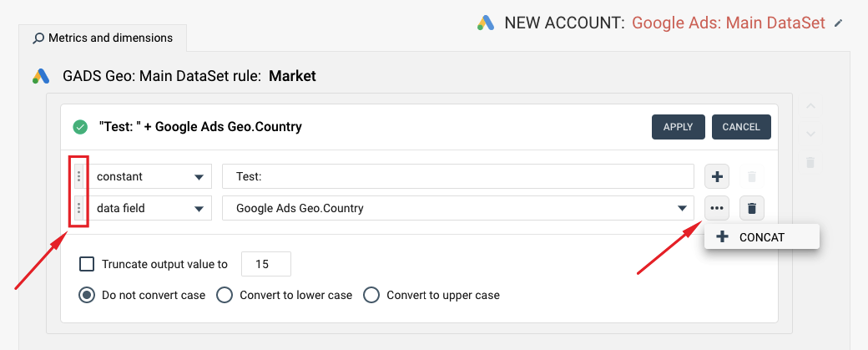Click the disabled trash icon on constant row
This screenshot has width=868, height=350.
pyautogui.click(x=752, y=176)
